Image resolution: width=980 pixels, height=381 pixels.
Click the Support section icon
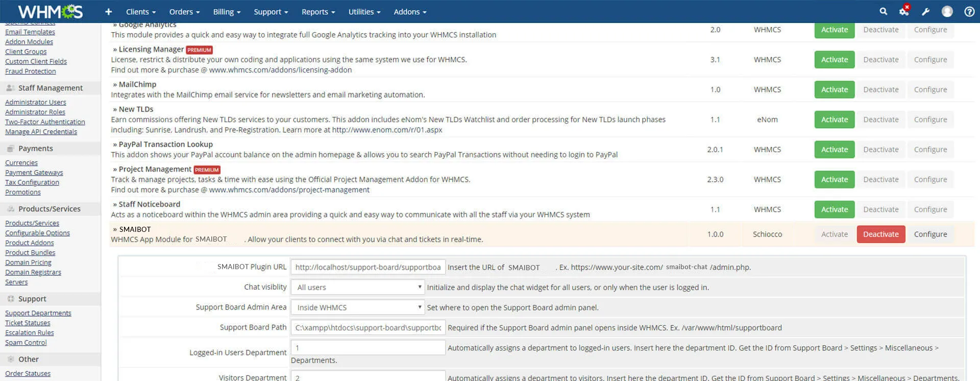(10, 299)
